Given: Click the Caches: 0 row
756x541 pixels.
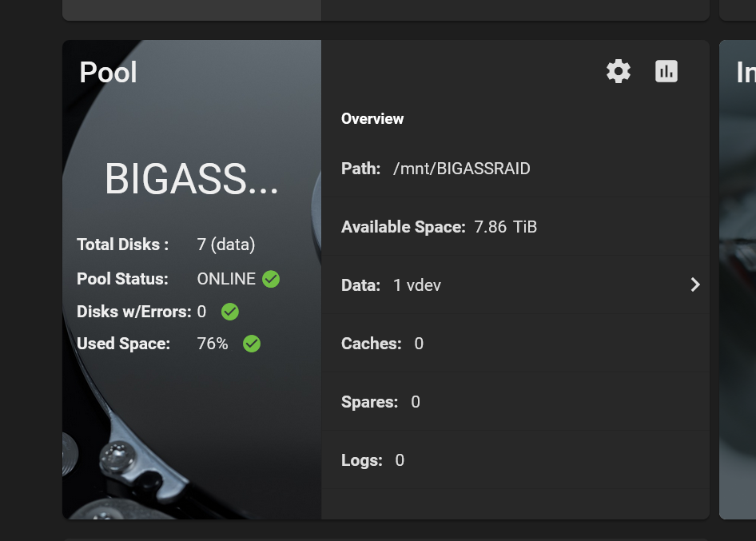Looking at the screenshot, I should [515, 344].
